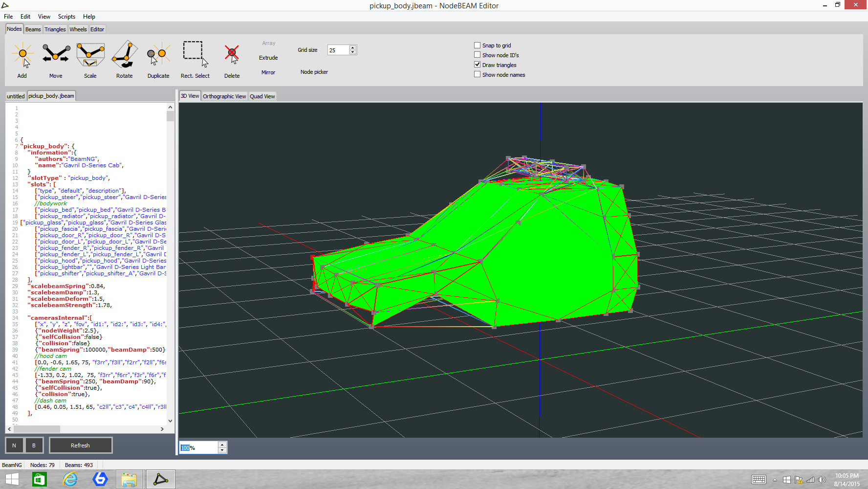Open Internet Explorer from the taskbar
This screenshot has height=489, width=868.
(70, 479)
